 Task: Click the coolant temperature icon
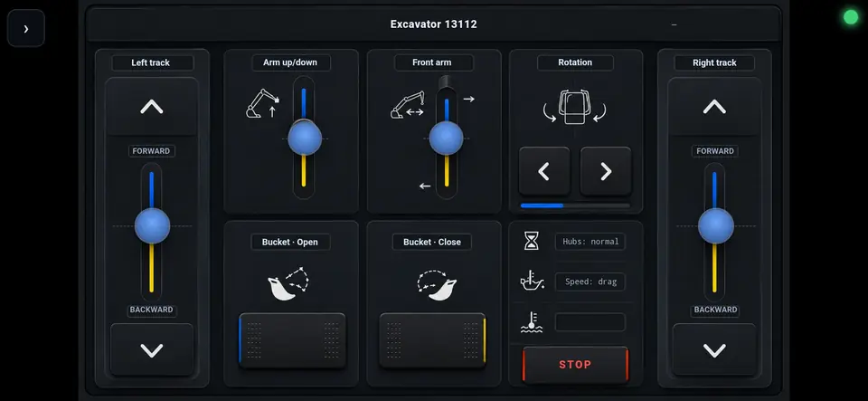click(532, 322)
